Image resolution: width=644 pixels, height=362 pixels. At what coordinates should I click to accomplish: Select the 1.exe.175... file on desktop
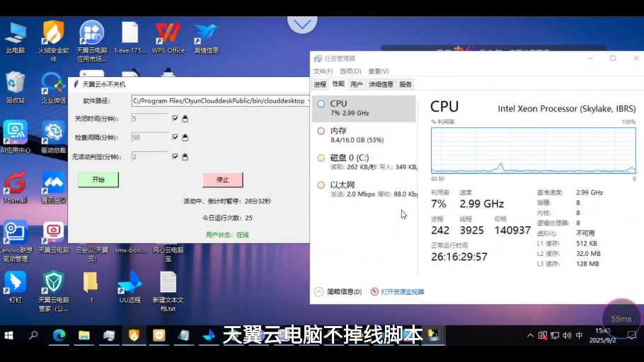pos(130,38)
